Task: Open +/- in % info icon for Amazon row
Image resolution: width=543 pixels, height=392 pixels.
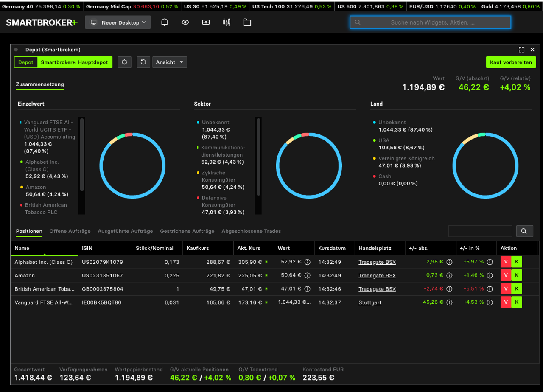Action: (x=490, y=276)
